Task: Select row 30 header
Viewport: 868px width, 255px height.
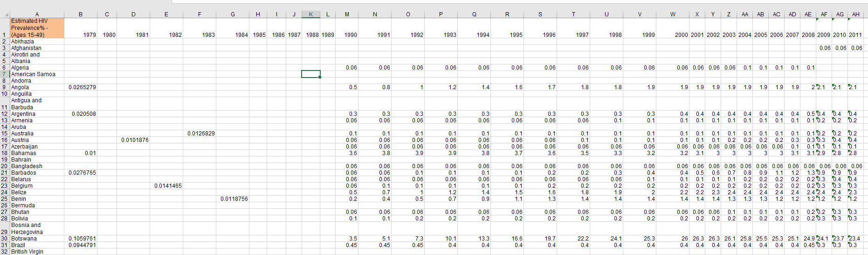Action: 5,239
